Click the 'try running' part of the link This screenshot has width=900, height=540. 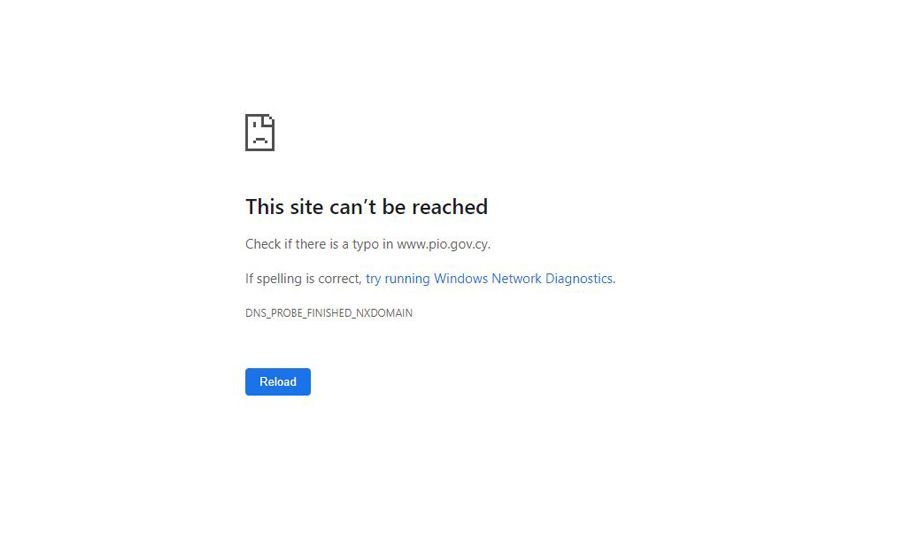point(398,279)
